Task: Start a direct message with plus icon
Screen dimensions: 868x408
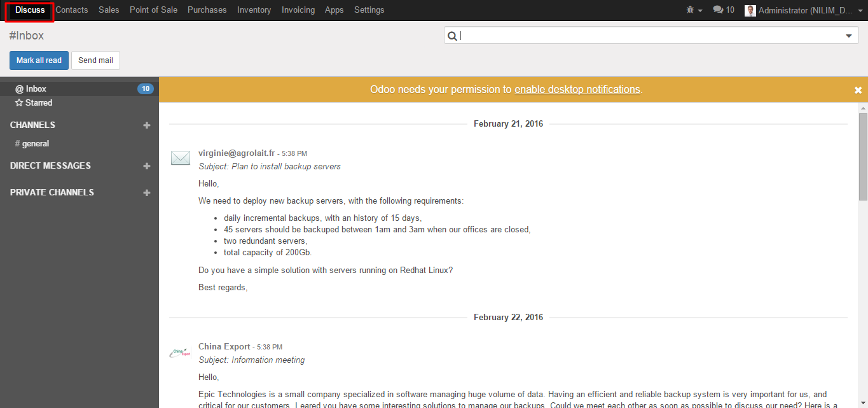Action: (147, 166)
